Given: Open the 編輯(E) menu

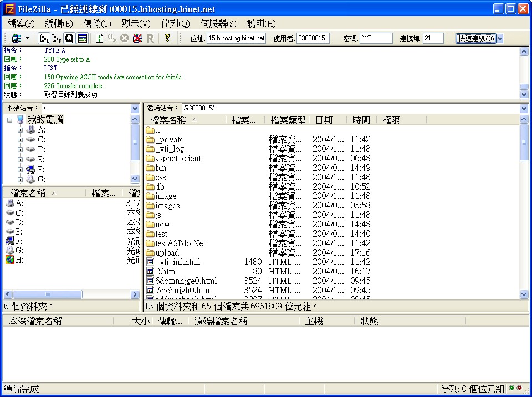Looking at the screenshot, I should coord(59,23).
